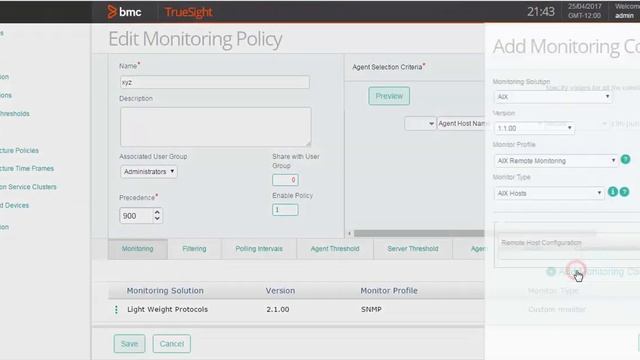Image resolution: width=640 pixels, height=360 pixels.
Task: Click into the policy Name field
Action: click(215, 82)
